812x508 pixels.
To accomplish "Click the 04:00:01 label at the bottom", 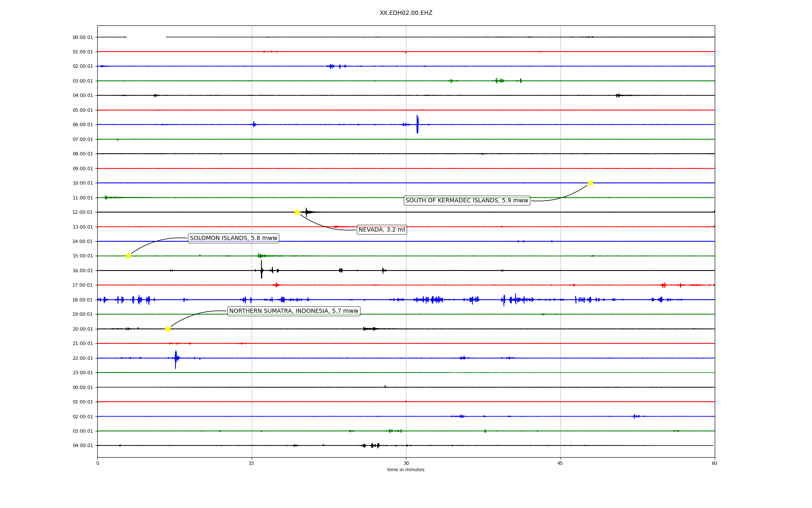I will tap(82, 446).
